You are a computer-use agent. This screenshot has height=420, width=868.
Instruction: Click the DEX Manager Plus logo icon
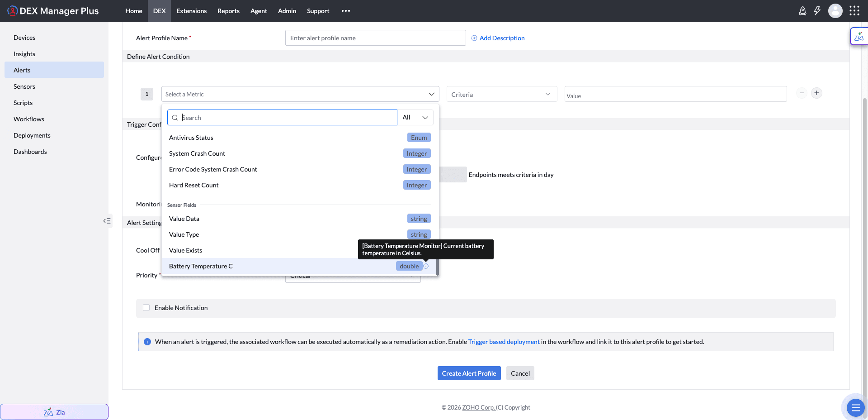coord(12,11)
